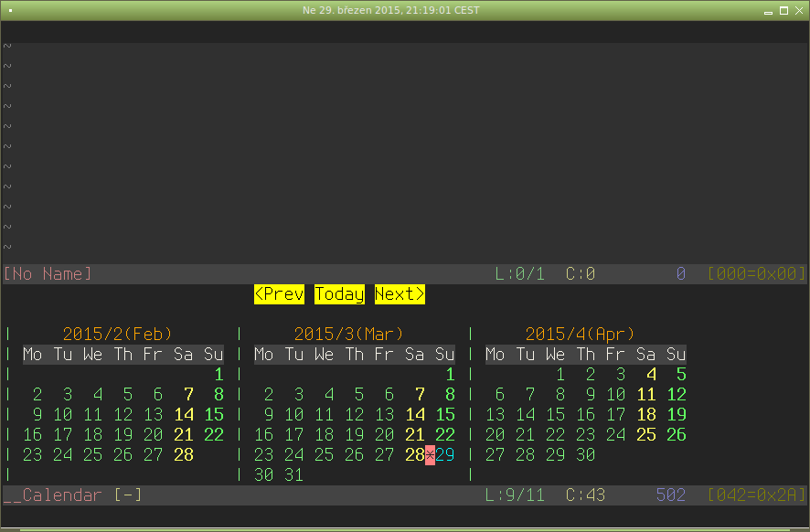810x532 pixels.
Task: Select April 16 in the calendar
Action: pyautogui.click(x=585, y=415)
